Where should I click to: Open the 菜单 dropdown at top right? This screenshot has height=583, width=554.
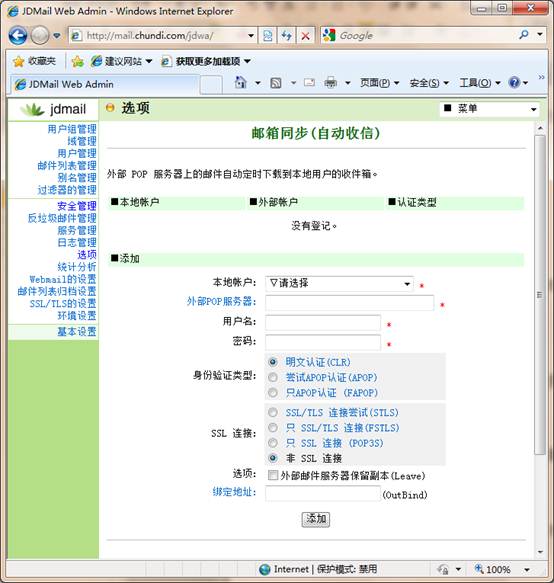[x=489, y=109]
